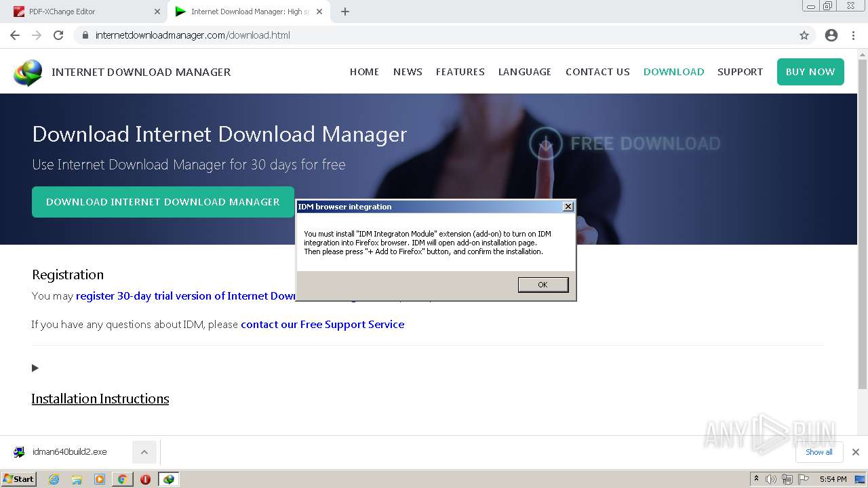Show hidden tray icons arrow
The height and width of the screenshot is (488, 868).
pos(756,479)
